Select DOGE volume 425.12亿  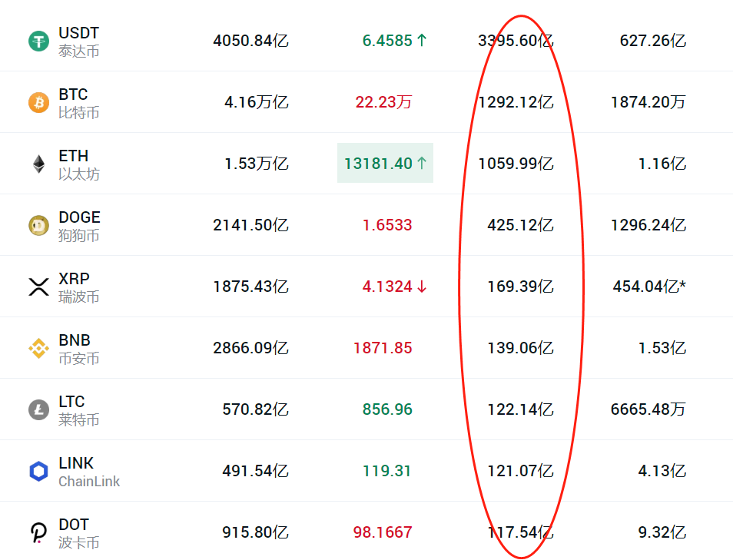521,225
